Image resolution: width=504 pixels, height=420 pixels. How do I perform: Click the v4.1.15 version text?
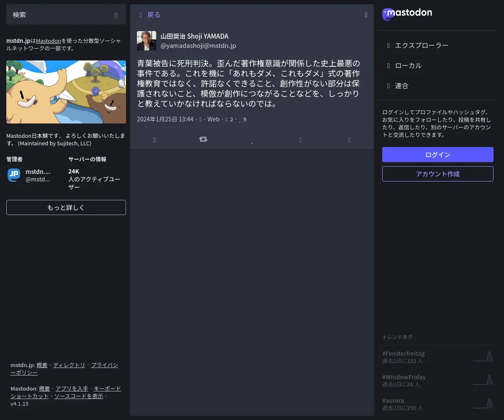(x=20, y=404)
